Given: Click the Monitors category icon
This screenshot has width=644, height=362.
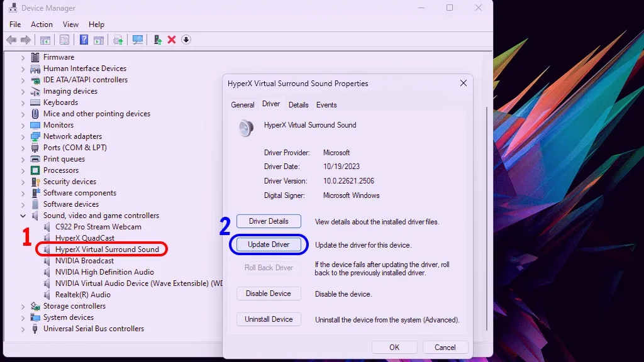Looking at the screenshot, I should coord(35,125).
